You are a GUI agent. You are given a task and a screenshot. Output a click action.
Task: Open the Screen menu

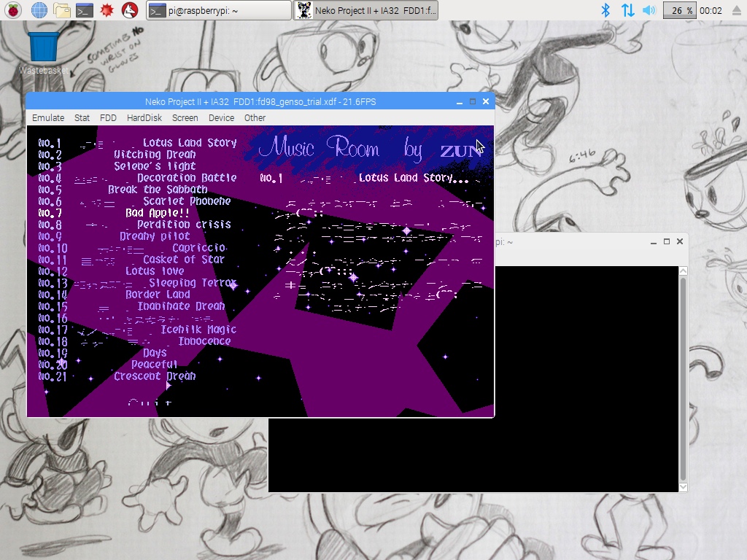[x=185, y=117]
